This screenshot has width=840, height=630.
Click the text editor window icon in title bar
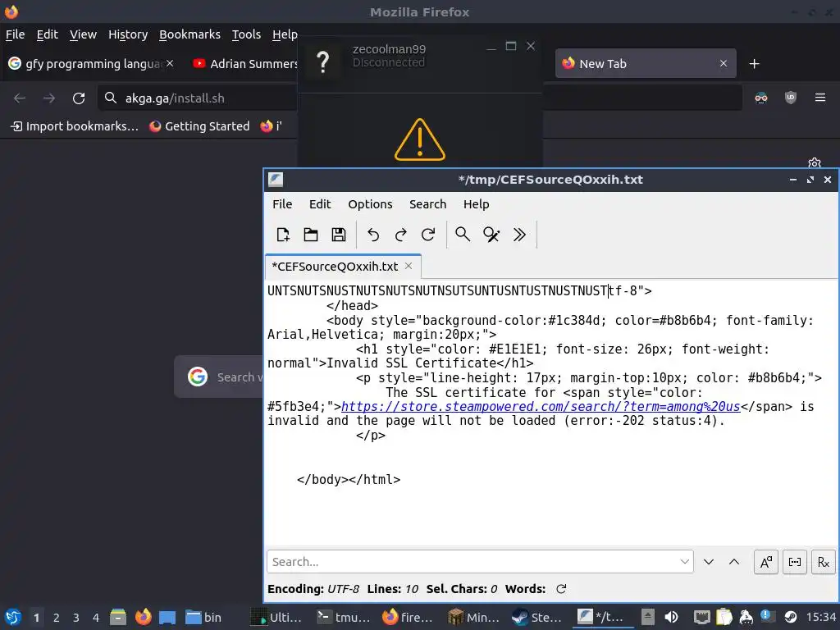tap(276, 180)
